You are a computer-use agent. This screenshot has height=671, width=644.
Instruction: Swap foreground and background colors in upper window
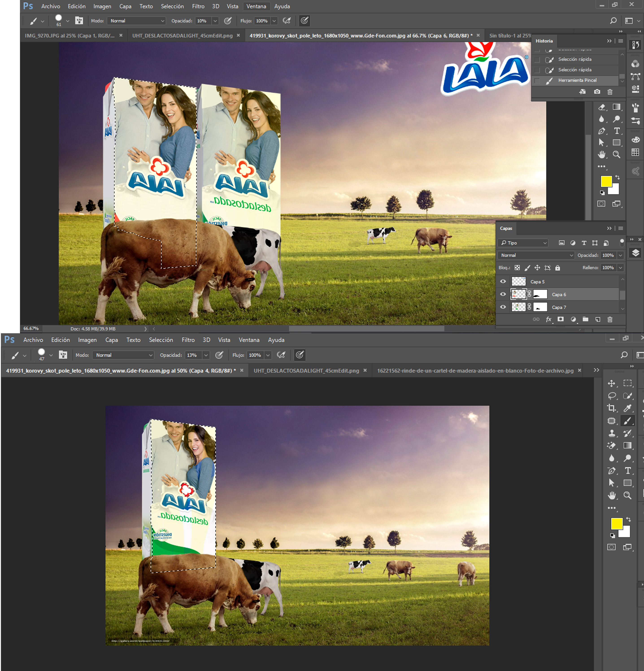click(617, 177)
